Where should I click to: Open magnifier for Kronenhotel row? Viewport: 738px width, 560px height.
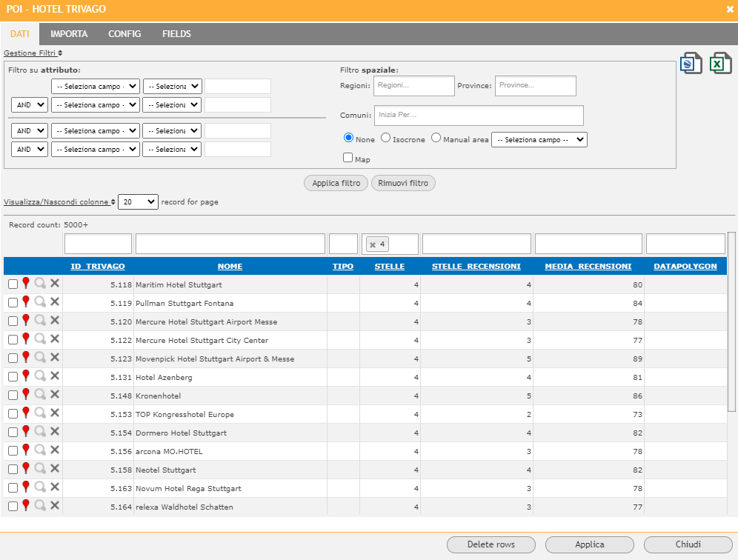pyautogui.click(x=41, y=394)
